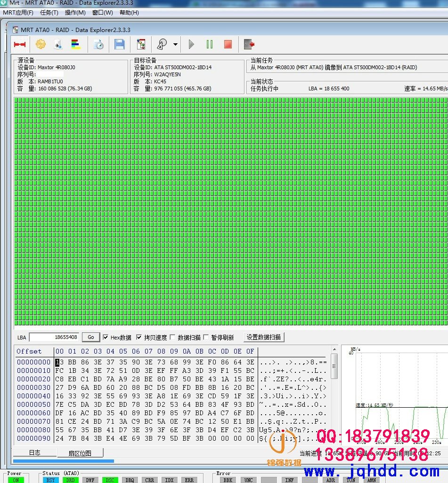Viewport: 448px width, 483px height.
Task: Click the green sector map grid
Action: (231, 211)
